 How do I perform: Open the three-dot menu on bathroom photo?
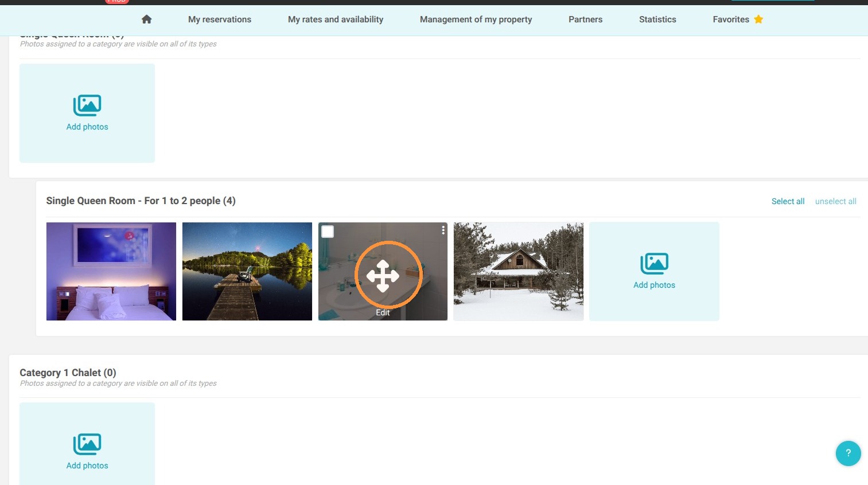pyautogui.click(x=443, y=230)
